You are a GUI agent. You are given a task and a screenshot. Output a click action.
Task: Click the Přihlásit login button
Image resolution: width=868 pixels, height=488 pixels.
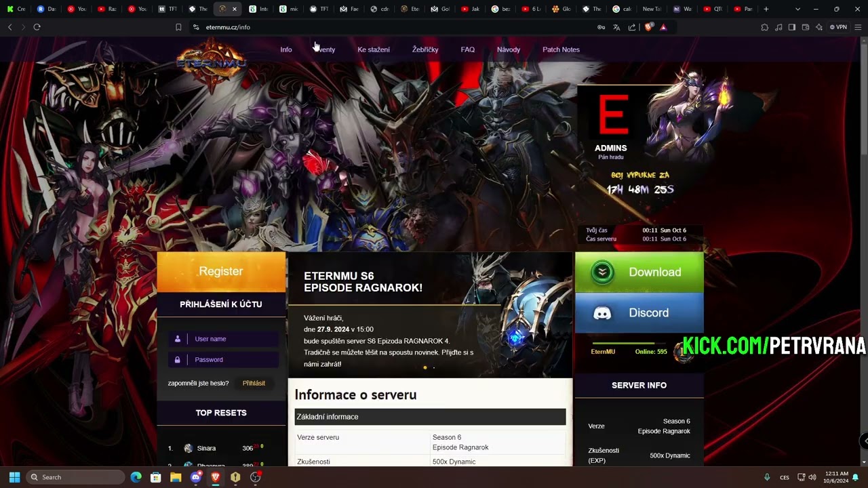[x=254, y=384]
